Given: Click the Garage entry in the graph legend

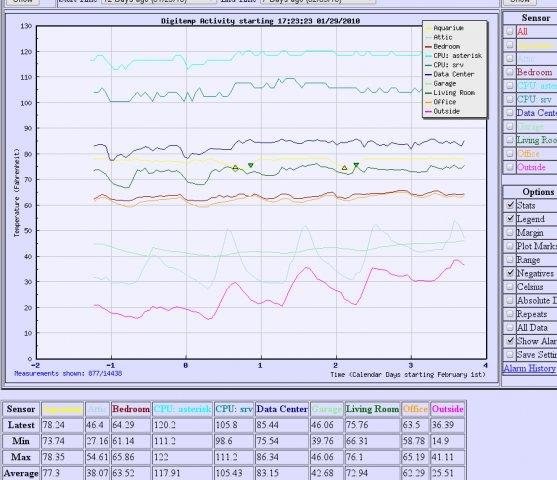Looking at the screenshot, I should click(x=440, y=83).
